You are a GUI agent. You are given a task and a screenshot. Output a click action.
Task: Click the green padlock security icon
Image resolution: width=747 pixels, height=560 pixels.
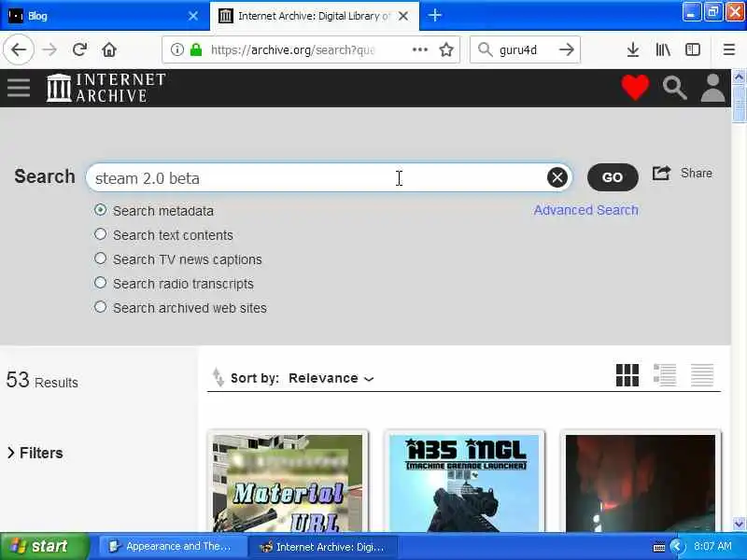click(x=196, y=49)
